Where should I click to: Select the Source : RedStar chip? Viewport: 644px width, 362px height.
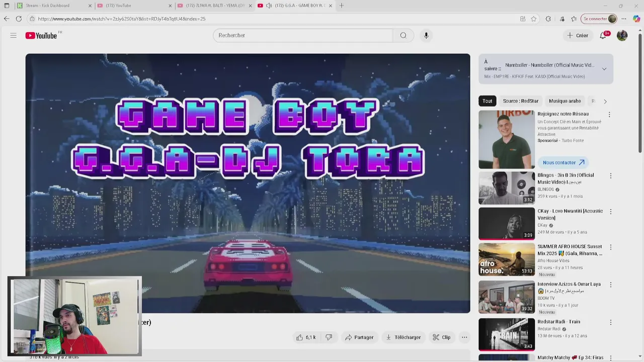click(521, 101)
